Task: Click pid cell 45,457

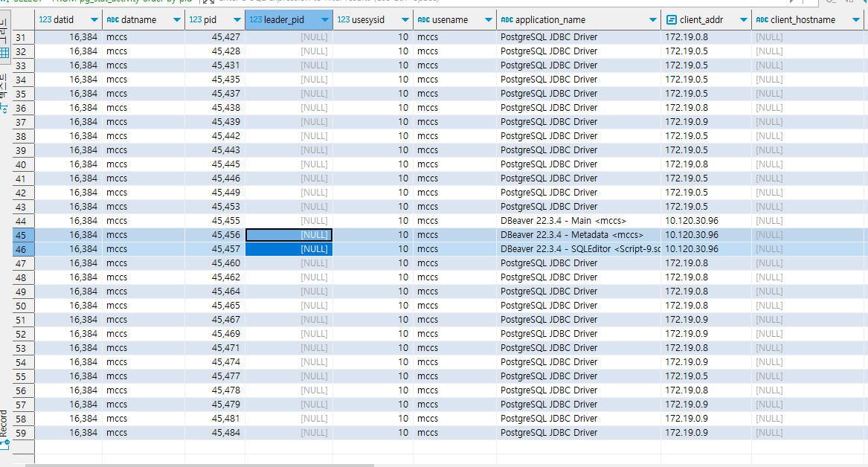Action: (215, 249)
